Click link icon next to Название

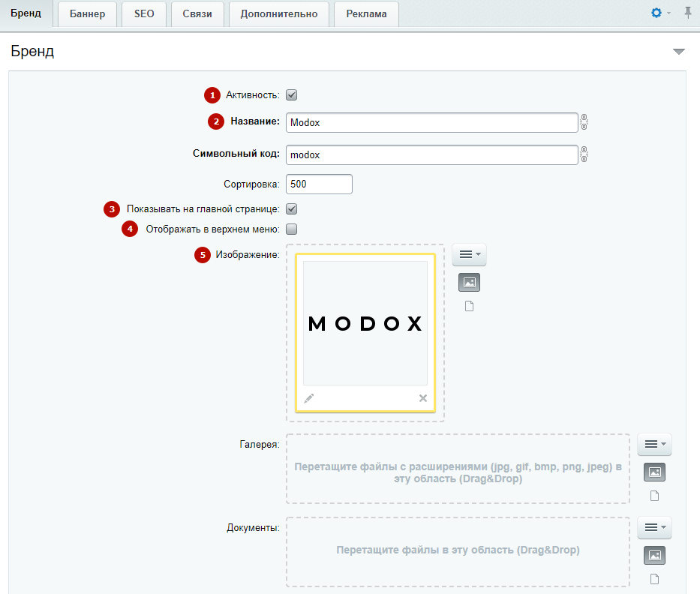point(584,122)
